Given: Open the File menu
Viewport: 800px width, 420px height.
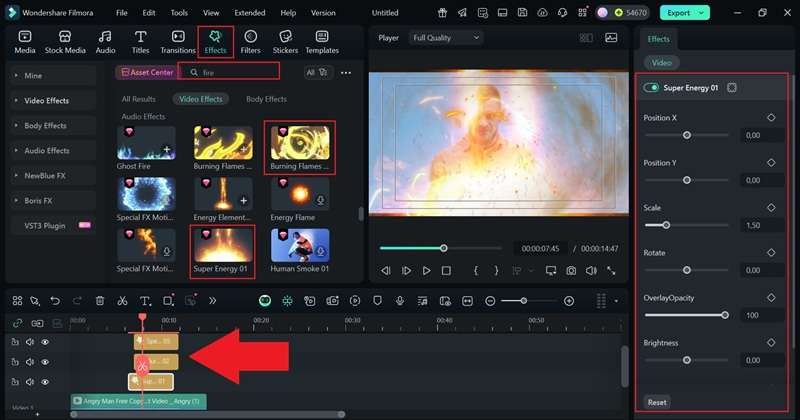Looking at the screenshot, I should (x=121, y=13).
